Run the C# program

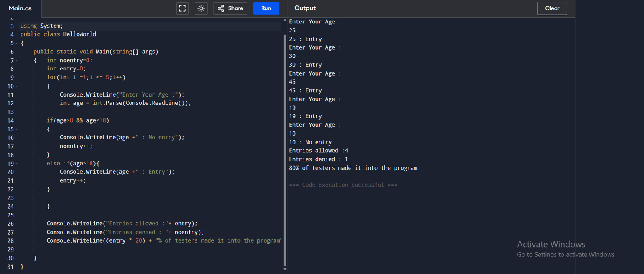[266, 8]
